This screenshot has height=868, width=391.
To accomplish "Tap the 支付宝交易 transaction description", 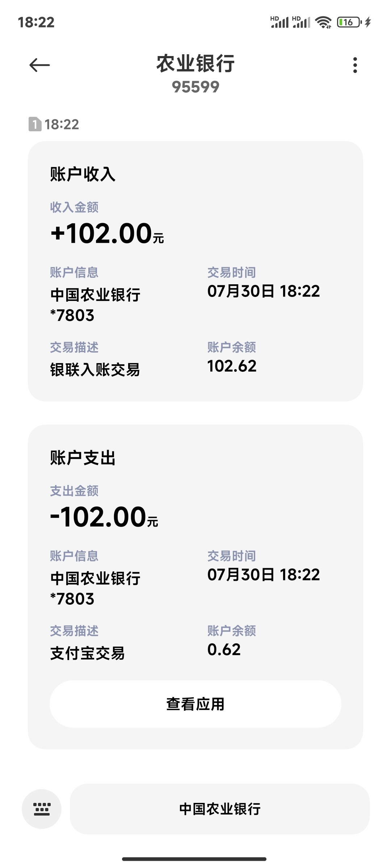I will pos(87,653).
